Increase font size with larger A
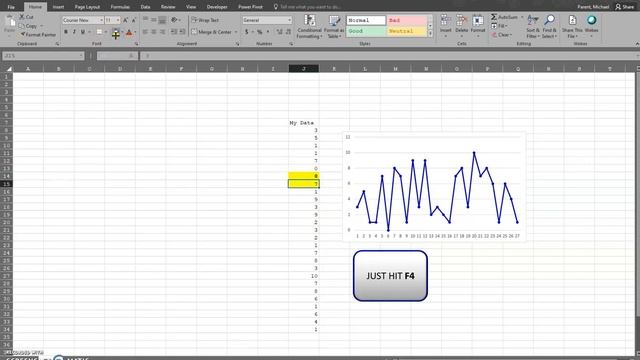 pos(126,20)
